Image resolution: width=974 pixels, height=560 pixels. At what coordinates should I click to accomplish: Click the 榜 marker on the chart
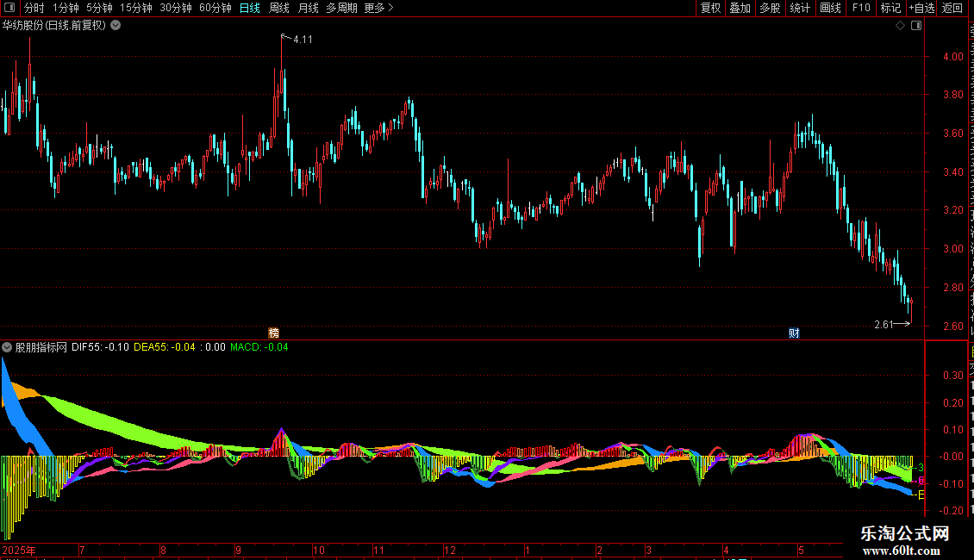[x=273, y=333]
